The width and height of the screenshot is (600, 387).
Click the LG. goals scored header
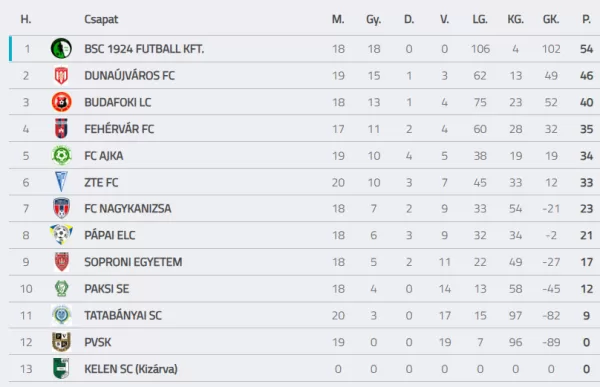tap(480, 19)
